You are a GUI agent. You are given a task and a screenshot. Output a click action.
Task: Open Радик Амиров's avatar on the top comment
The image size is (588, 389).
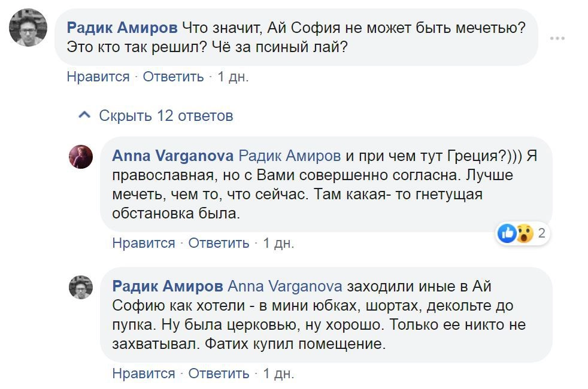coord(28,28)
